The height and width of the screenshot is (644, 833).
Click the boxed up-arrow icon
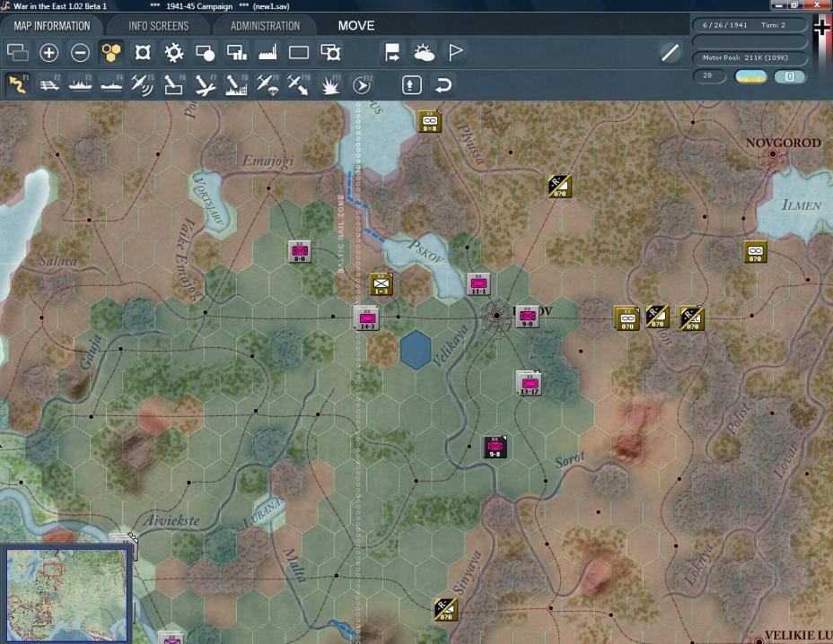412,85
